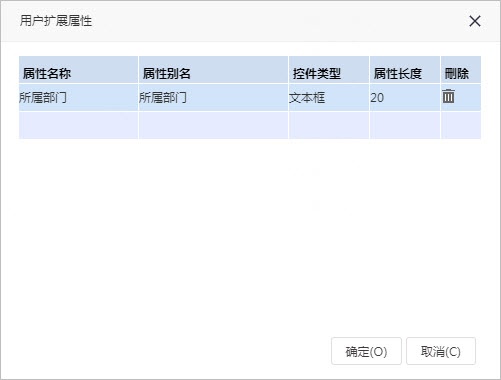This screenshot has width=501, height=380.
Task: Confirm with the 确定(O) button
Action: tap(366, 351)
